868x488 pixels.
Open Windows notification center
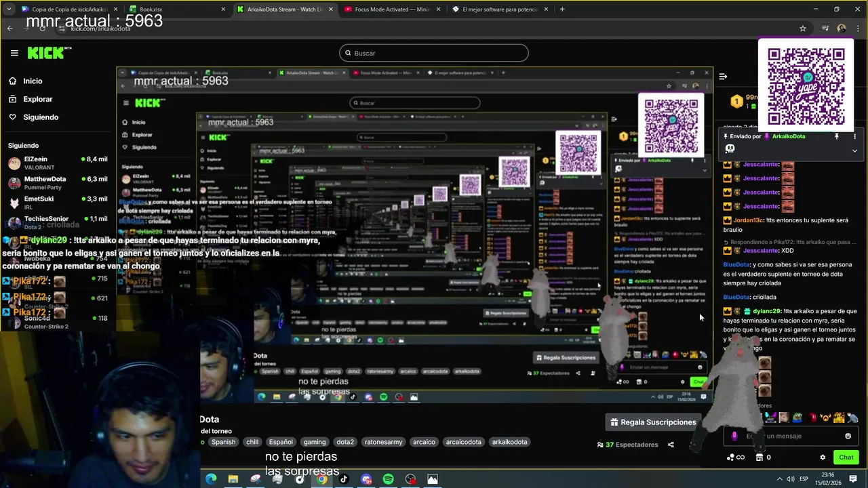click(853, 479)
